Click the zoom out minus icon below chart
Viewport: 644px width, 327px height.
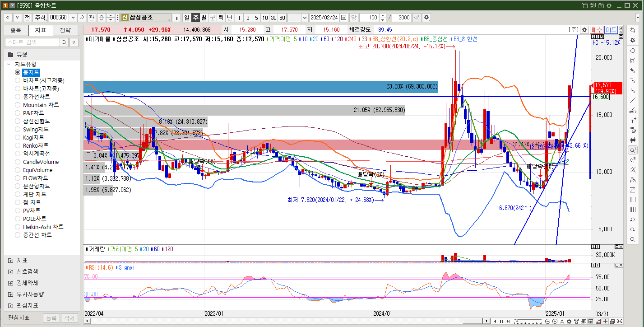547,321
